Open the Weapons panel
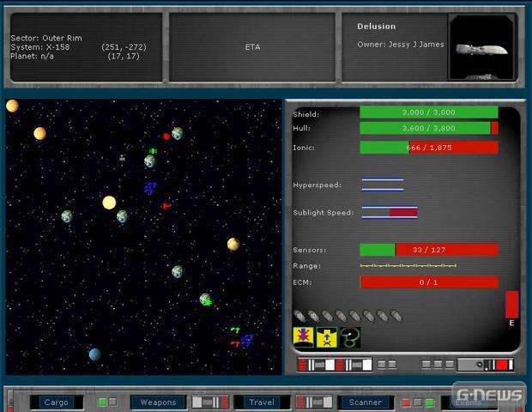Image resolution: width=532 pixels, height=412 pixels. (158, 403)
